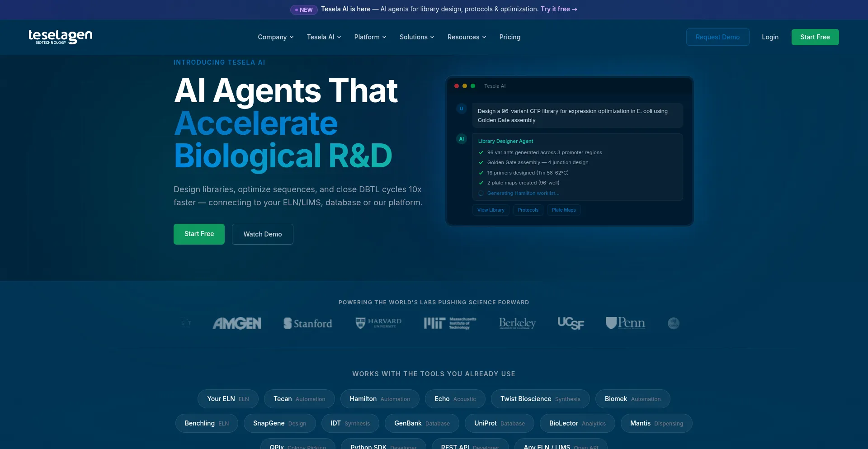This screenshot has width=868, height=449.
Task: Click the checkmark beside 'Golden Gate assembly'
Action: pos(481,162)
